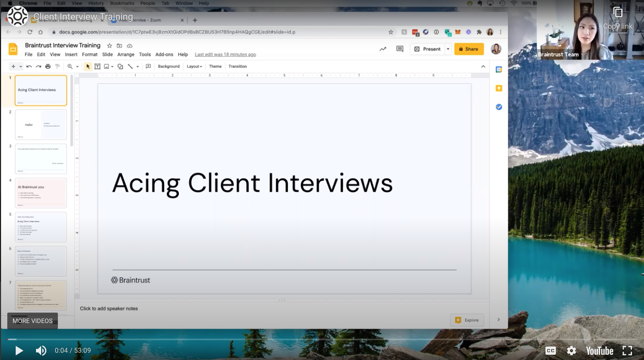Play the YouTube video
644x360 pixels.
19,351
